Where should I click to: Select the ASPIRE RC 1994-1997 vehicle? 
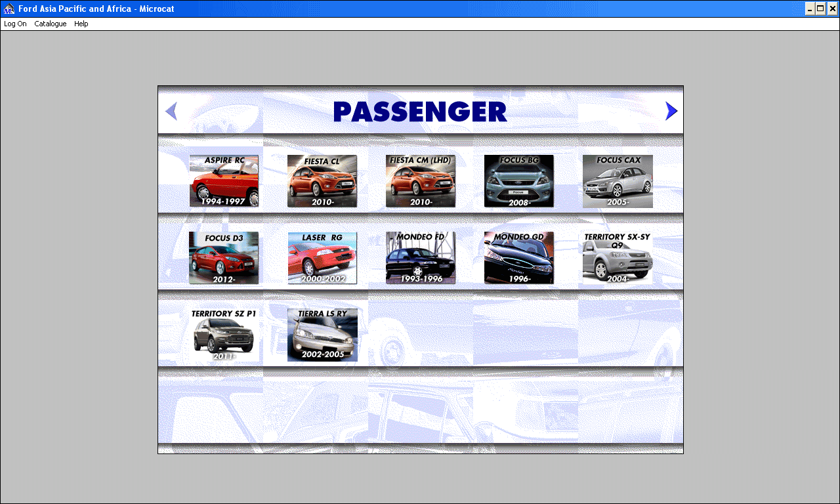click(224, 181)
